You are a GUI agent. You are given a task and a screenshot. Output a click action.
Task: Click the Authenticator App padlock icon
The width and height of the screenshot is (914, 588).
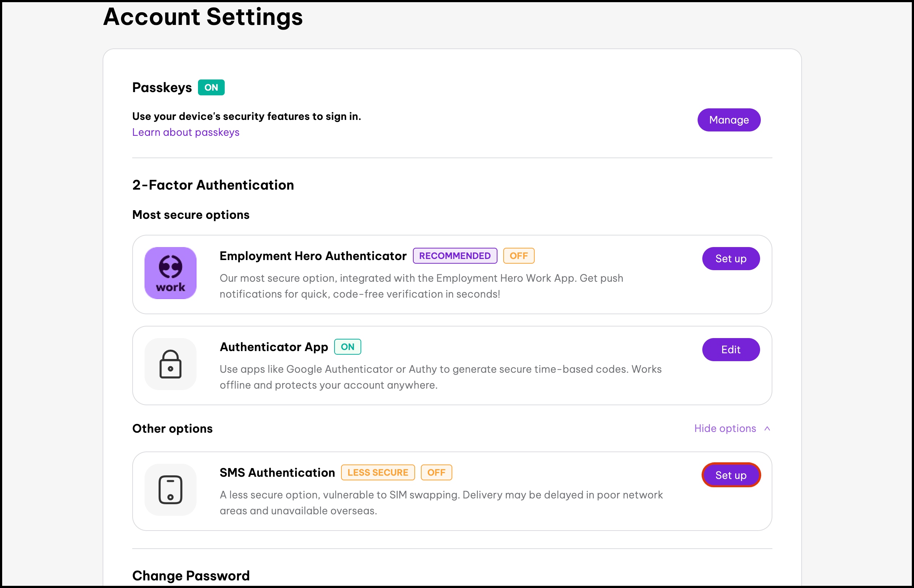(170, 364)
